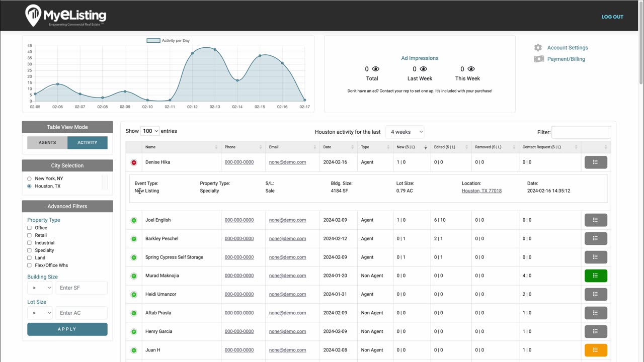This screenshot has height=362, width=644.
Task: Open the Payment/Billing money icon
Action: (x=539, y=59)
